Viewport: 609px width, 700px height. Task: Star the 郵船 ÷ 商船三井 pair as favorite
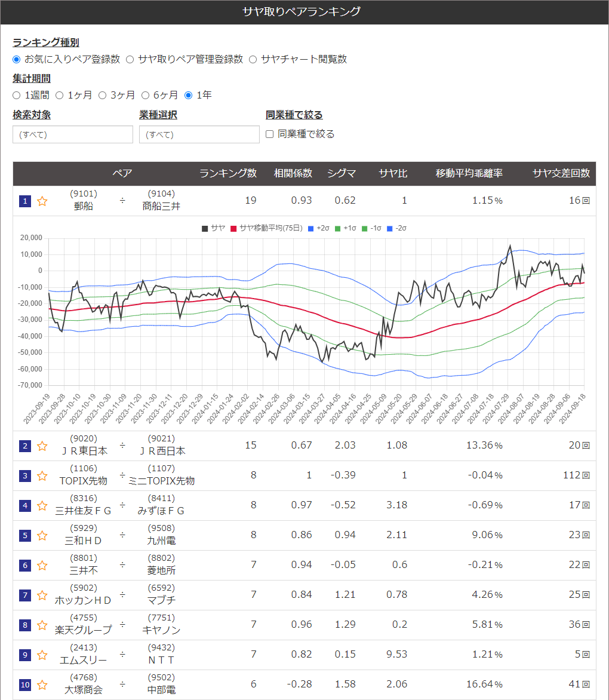click(x=42, y=201)
